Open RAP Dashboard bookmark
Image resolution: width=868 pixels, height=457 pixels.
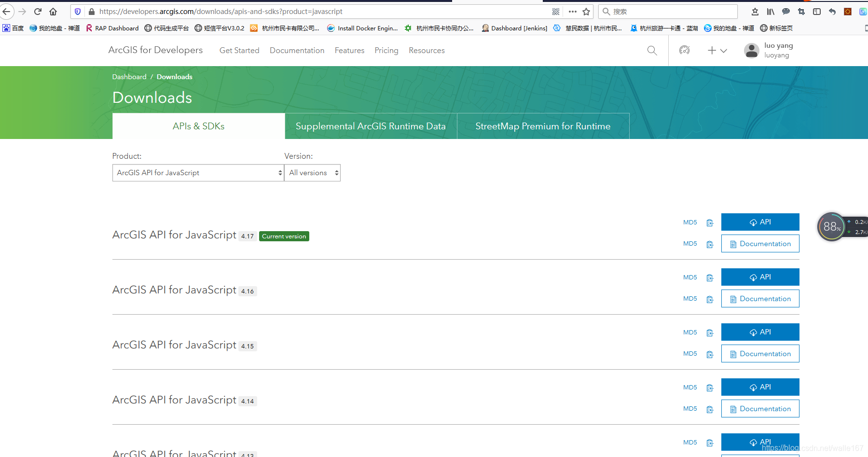[112, 28]
